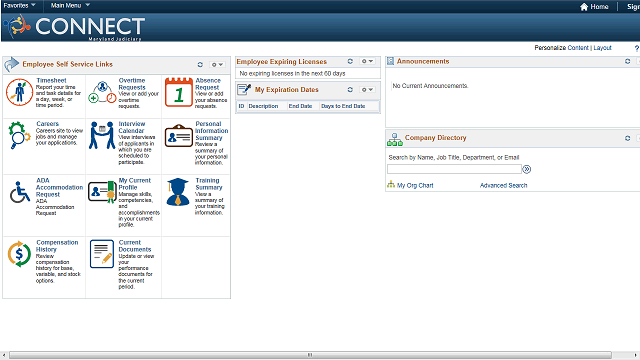Open Employee Self Service Links settings dropdown
The image size is (640, 360).
[217, 64]
